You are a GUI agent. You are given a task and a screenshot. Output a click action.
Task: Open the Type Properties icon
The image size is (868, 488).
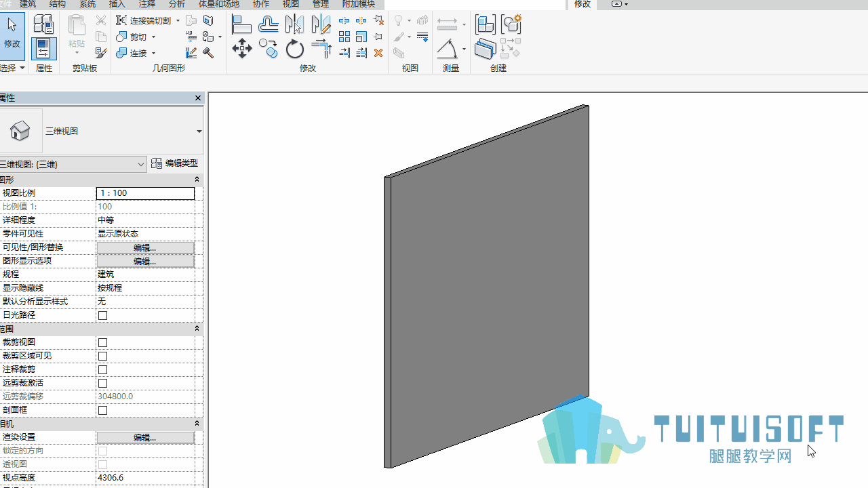[x=43, y=24]
